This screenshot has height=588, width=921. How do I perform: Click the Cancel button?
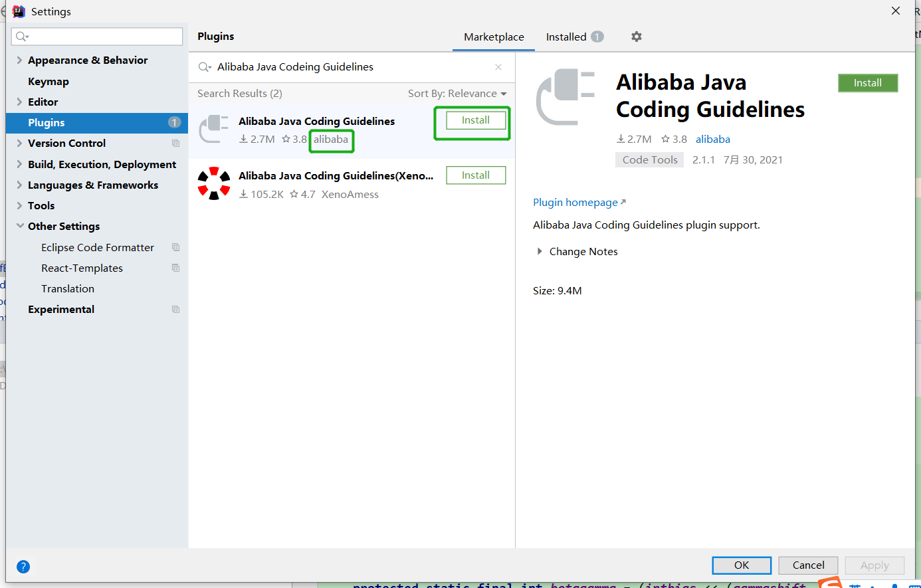[808, 565]
